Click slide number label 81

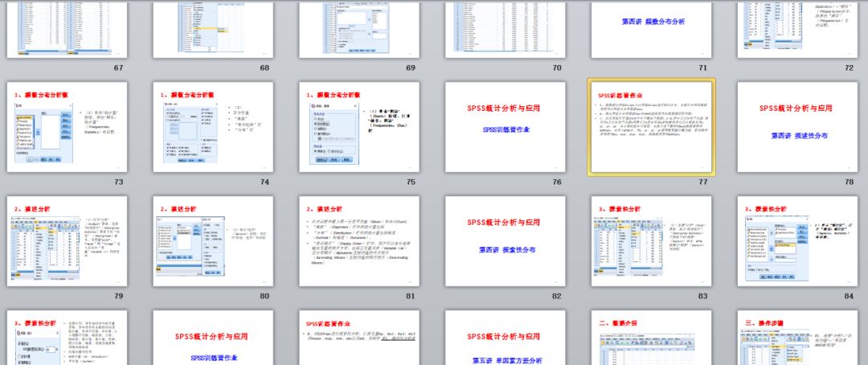pos(410,297)
